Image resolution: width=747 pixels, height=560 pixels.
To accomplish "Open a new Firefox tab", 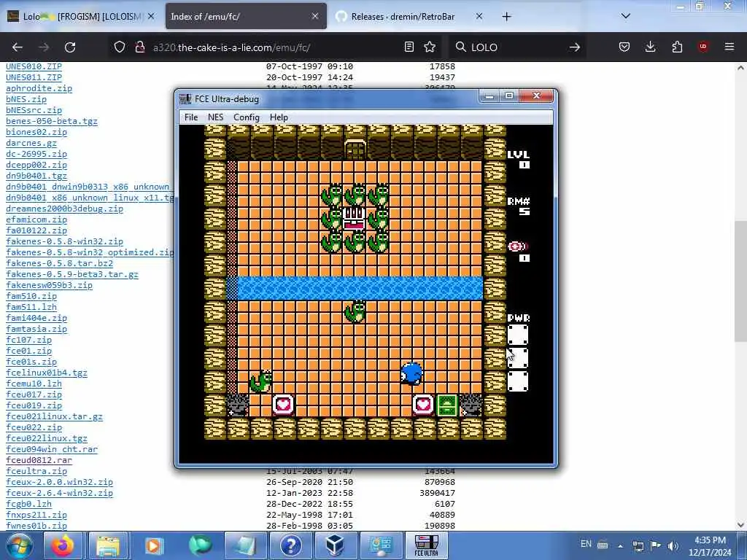I will [x=506, y=17].
